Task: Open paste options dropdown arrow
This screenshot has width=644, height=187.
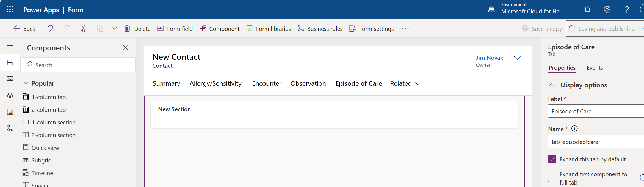Action: (x=114, y=28)
